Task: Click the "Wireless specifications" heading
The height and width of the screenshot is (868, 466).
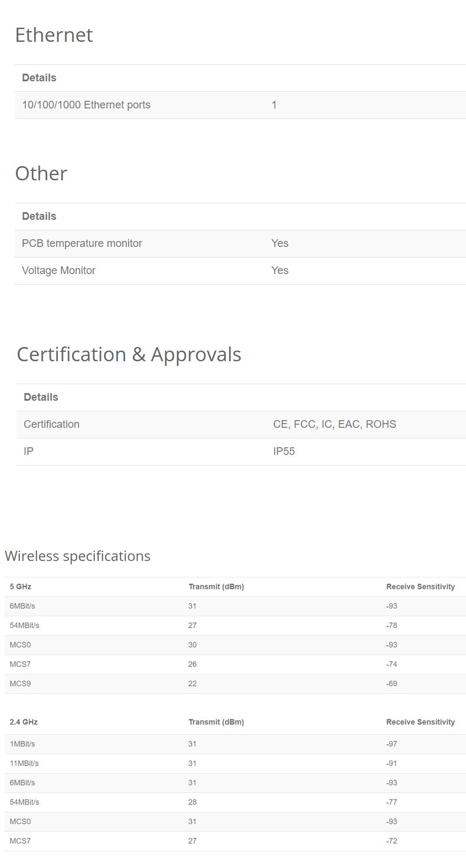Action: [x=77, y=556]
